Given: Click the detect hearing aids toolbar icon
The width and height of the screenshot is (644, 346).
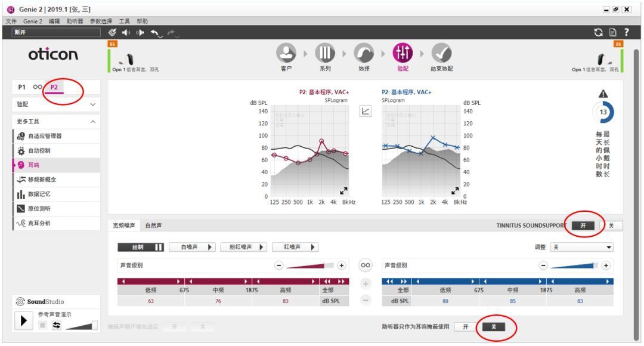Looking at the screenshot, I should 112,32.
